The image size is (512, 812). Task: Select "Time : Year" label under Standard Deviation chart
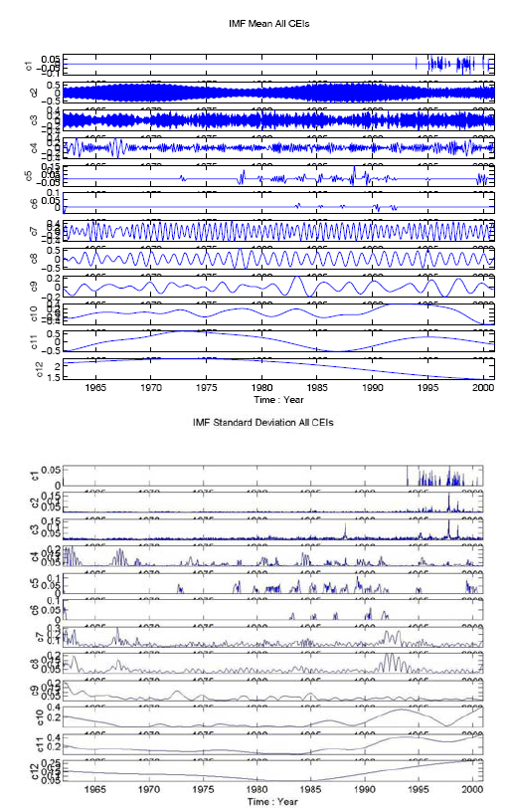[272, 801]
